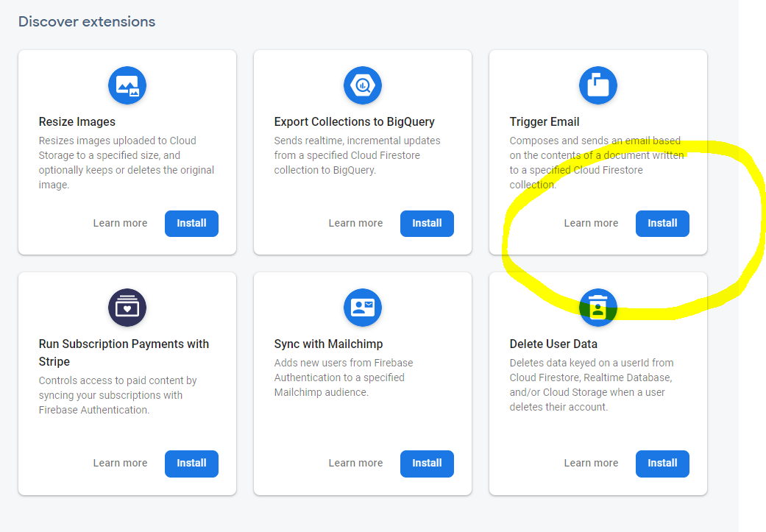Click the Sync with Mailchimp icon

(x=363, y=308)
